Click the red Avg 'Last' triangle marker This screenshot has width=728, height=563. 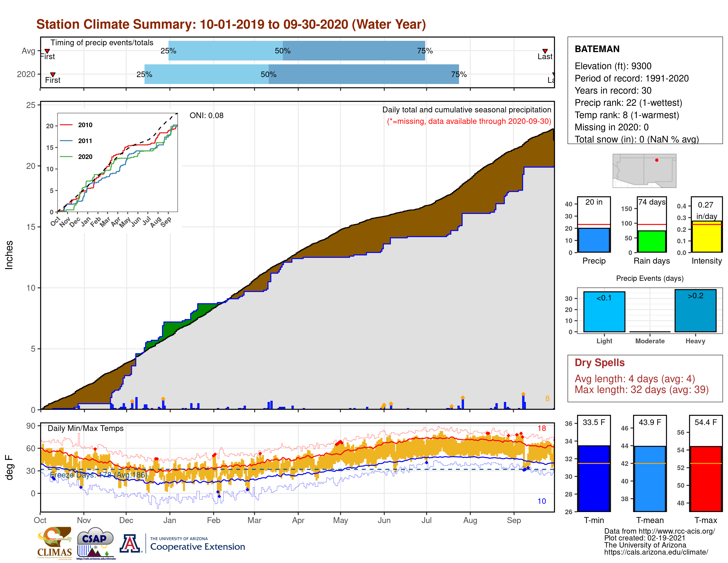coord(545,51)
